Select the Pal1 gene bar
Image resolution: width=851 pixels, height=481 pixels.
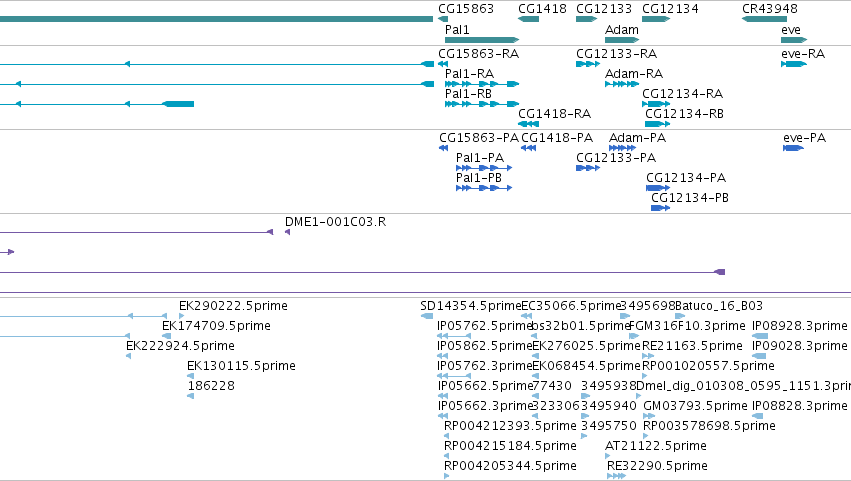point(482,40)
